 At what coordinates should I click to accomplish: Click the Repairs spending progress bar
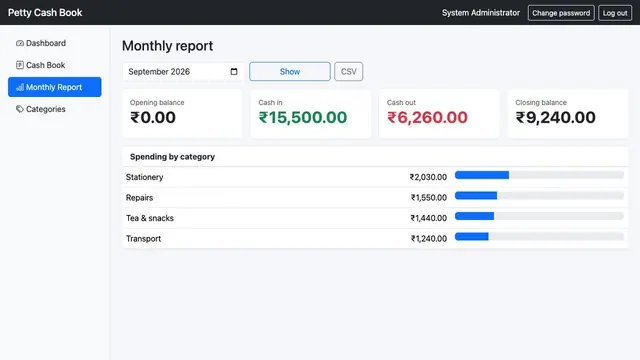pos(539,196)
